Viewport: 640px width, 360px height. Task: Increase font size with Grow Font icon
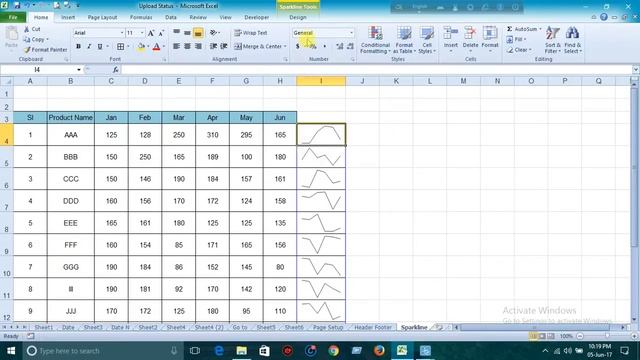[151, 33]
